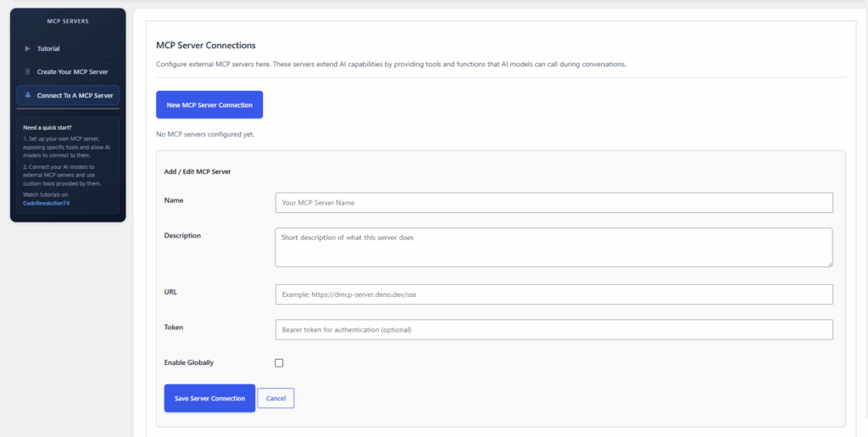
Task: Click the 'Watch tutorials on' text
Action: 46,195
